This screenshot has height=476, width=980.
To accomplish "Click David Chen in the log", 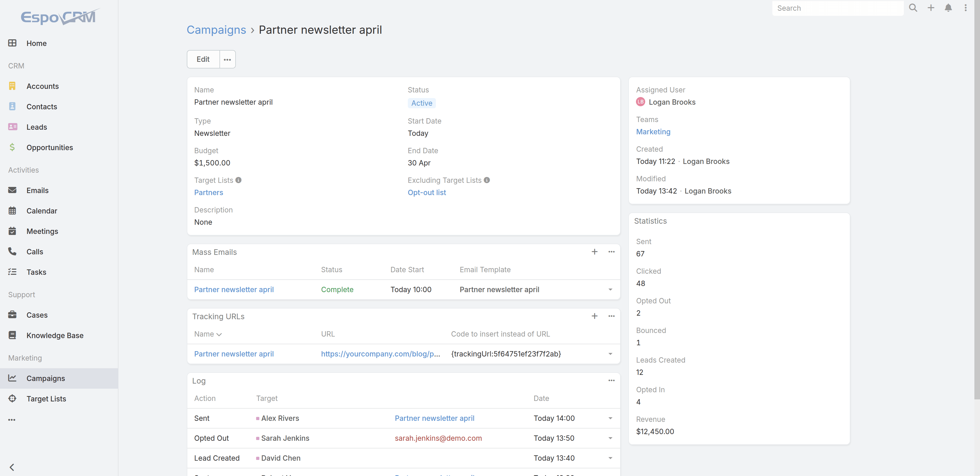I will [281, 458].
